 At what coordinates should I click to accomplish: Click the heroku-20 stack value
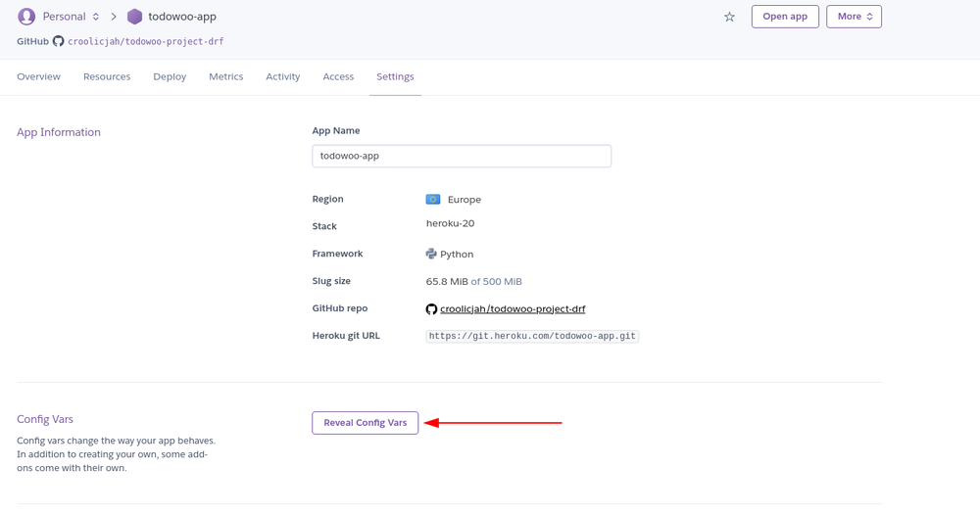pyautogui.click(x=450, y=223)
